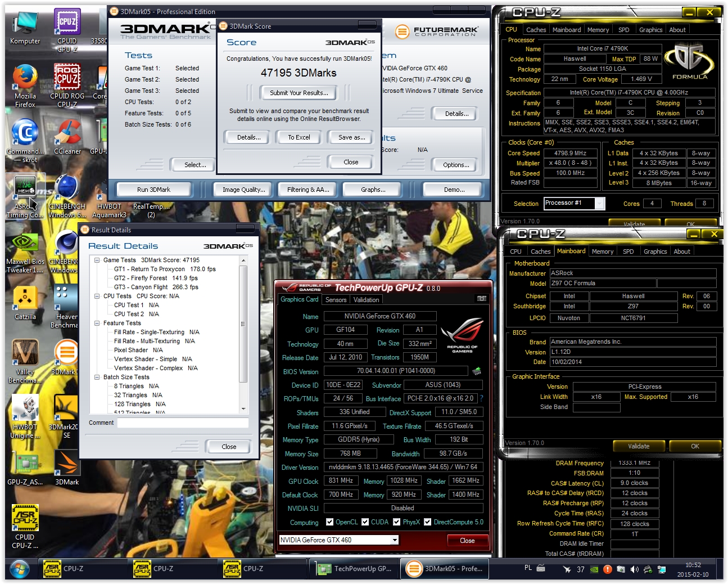This screenshot has width=728, height=584.
Task: Open GPU-Z_AS desktop shortcut
Action: 25,468
